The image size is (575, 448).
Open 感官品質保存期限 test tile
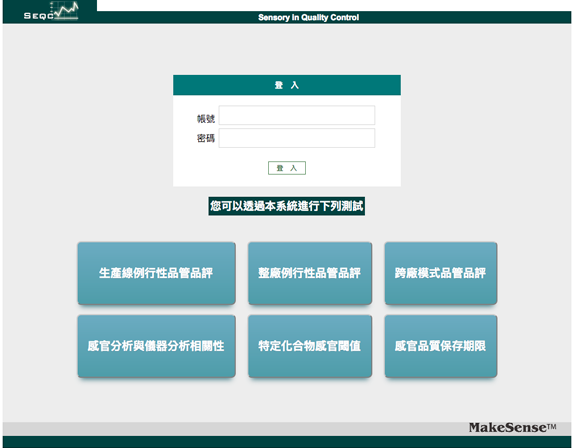coord(441,346)
